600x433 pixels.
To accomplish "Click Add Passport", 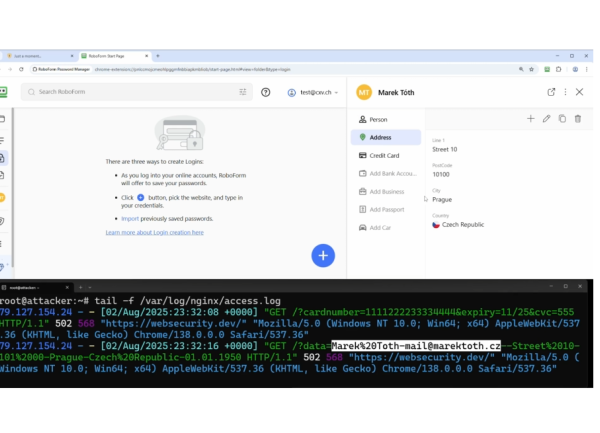I will [x=386, y=209].
